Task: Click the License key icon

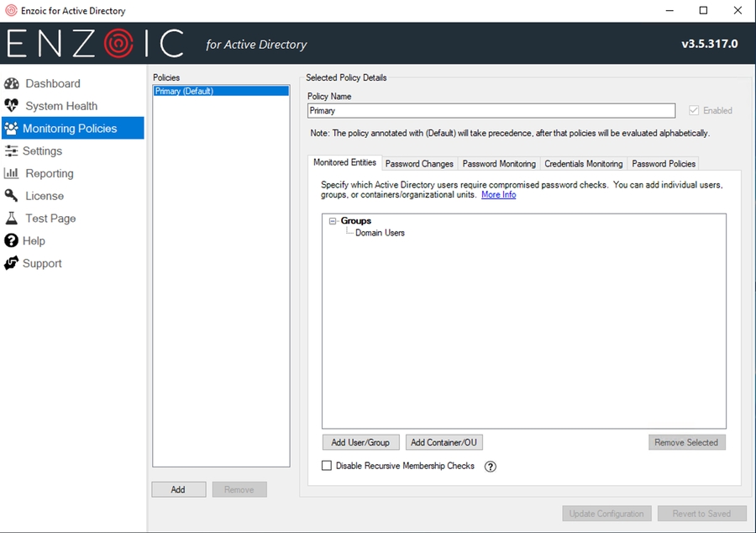Action: point(12,196)
